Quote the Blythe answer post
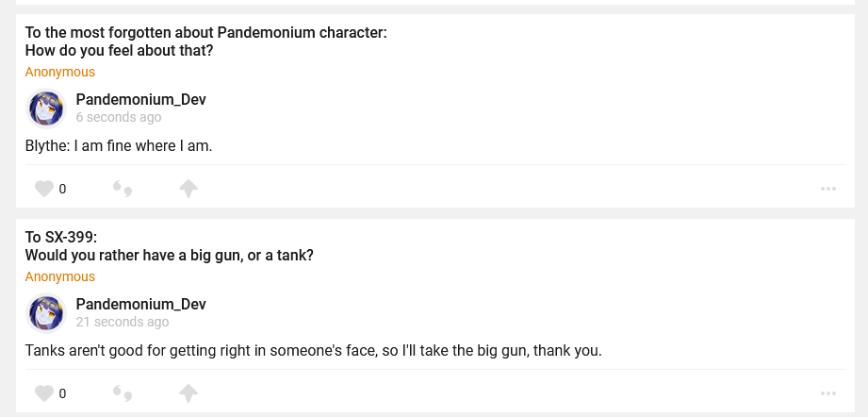868x417 pixels. (x=123, y=189)
